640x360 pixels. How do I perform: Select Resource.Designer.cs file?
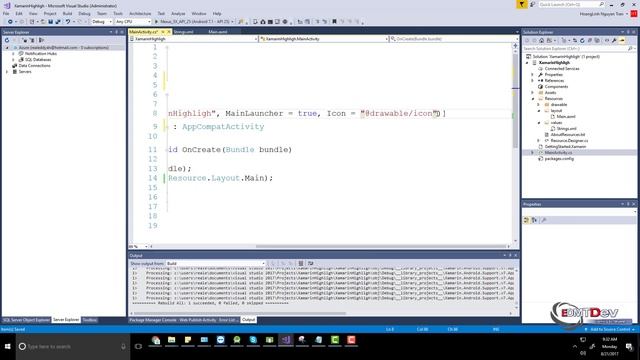(x=569, y=140)
